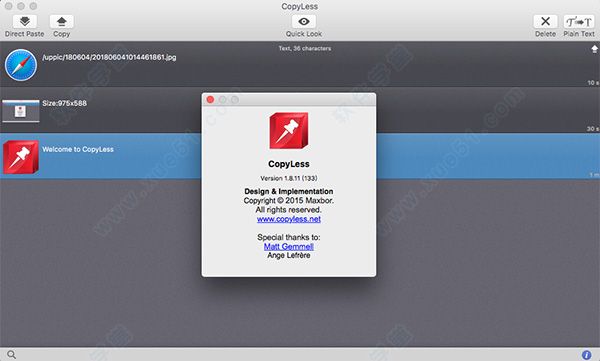
Task: Click the Direct Paste toolbar icon
Action: coord(24,21)
